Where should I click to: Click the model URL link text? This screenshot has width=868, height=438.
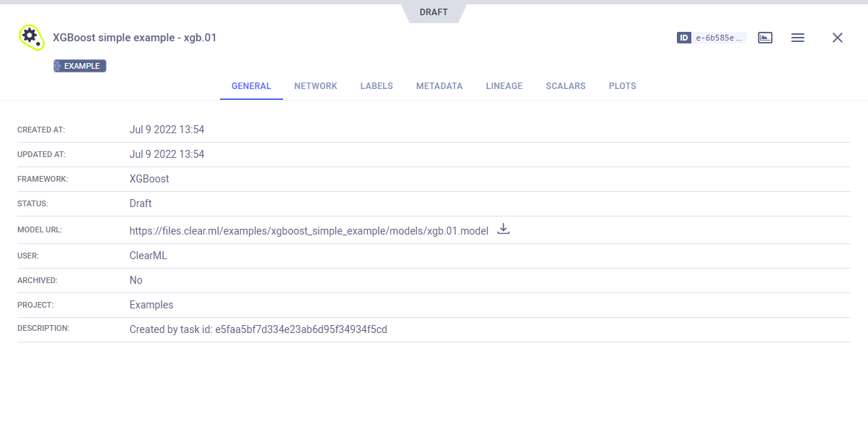tap(308, 231)
